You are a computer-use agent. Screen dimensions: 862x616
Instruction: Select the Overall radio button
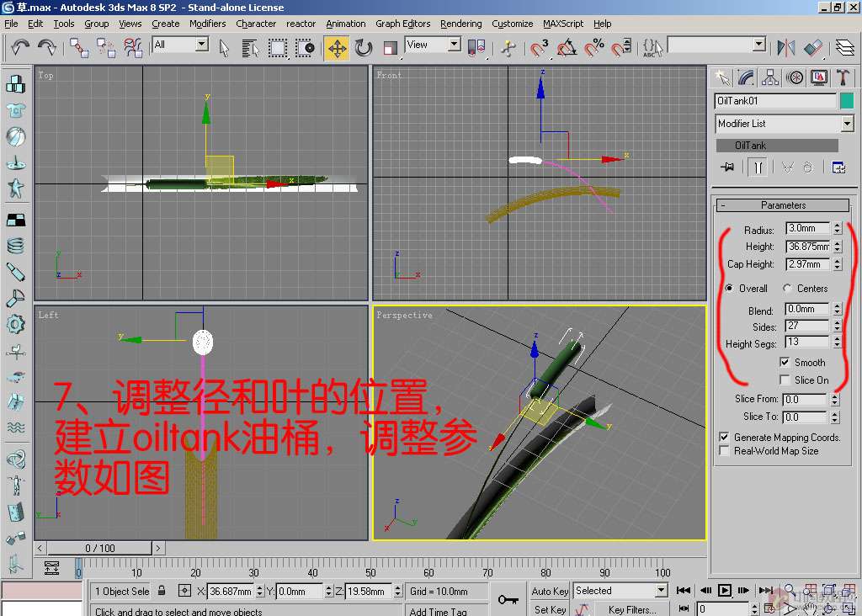pyautogui.click(x=729, y=288)
